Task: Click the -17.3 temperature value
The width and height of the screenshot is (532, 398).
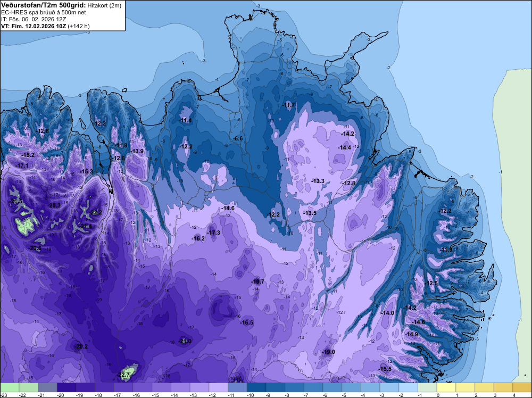Action: coord(214,233)
